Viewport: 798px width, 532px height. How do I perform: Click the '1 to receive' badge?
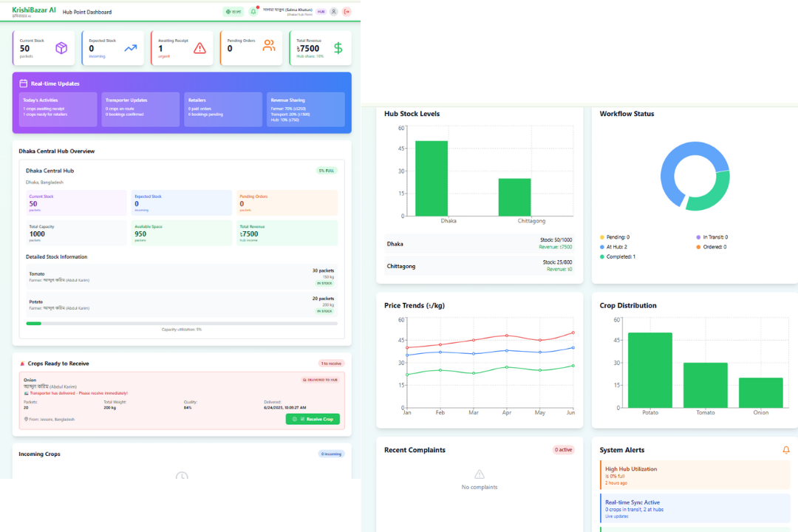(x=331, y=364)
